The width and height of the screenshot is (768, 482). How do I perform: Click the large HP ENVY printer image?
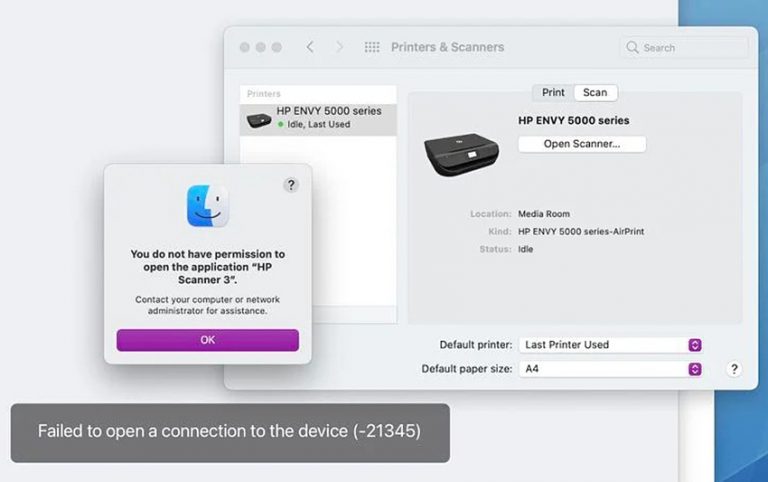tap(461, 154)
